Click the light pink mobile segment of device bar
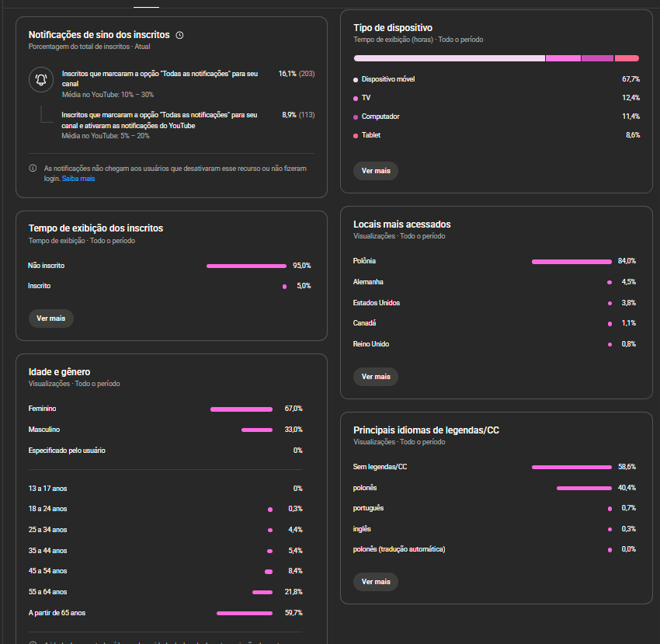This screenshot has height=644, width=660. [x=449, y=58]
